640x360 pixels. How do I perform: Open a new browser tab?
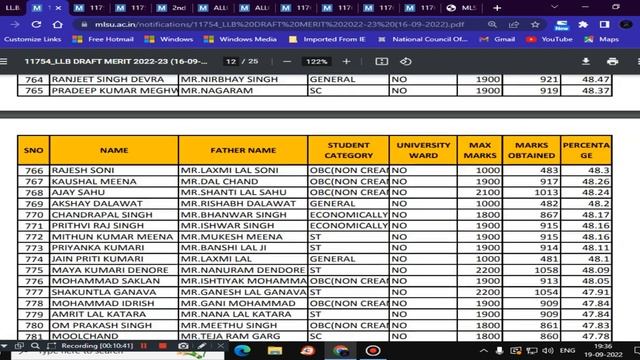pyautogui.click(x=497, y=8)
